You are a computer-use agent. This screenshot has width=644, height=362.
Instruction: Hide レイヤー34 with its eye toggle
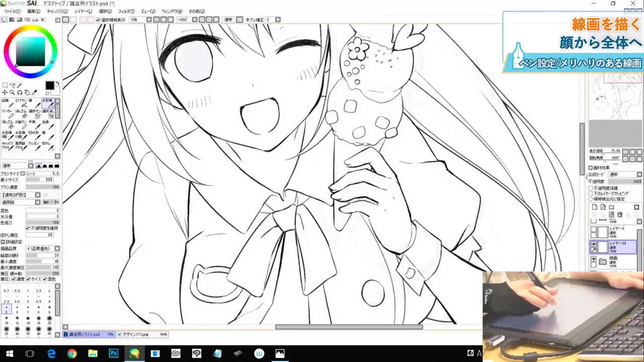(x=593, y=244)
